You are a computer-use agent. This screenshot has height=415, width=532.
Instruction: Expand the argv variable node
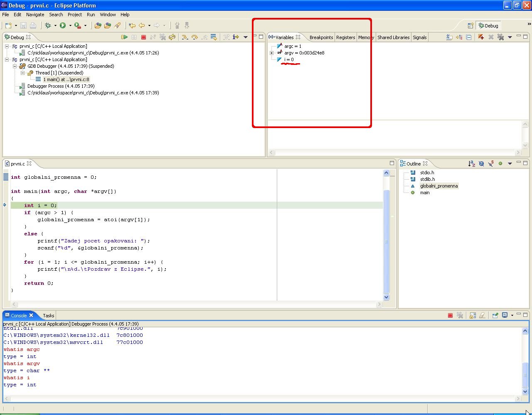click(272, 53)
